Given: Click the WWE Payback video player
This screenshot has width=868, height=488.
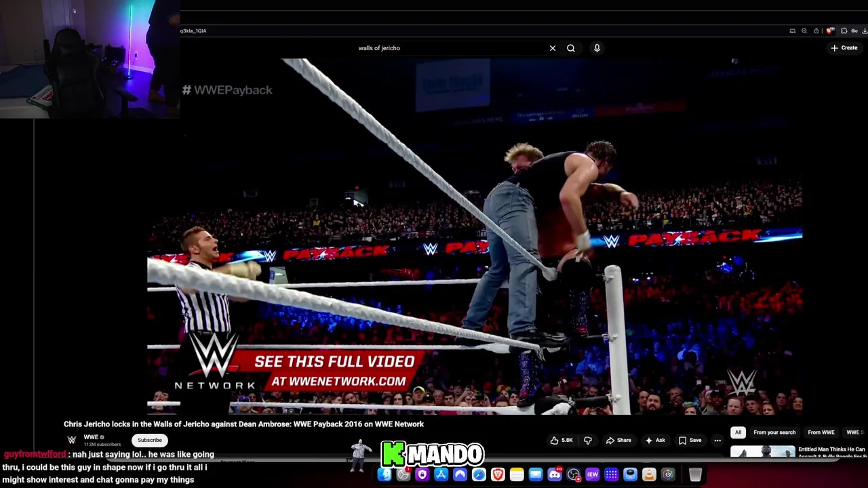Looking at the screenshot, I should pos(475,236).
